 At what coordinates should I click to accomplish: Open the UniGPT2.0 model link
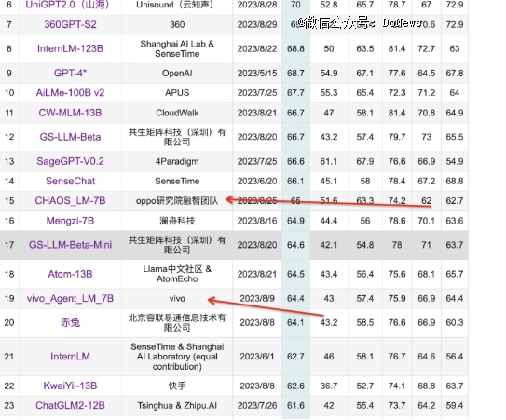[67, 5]
